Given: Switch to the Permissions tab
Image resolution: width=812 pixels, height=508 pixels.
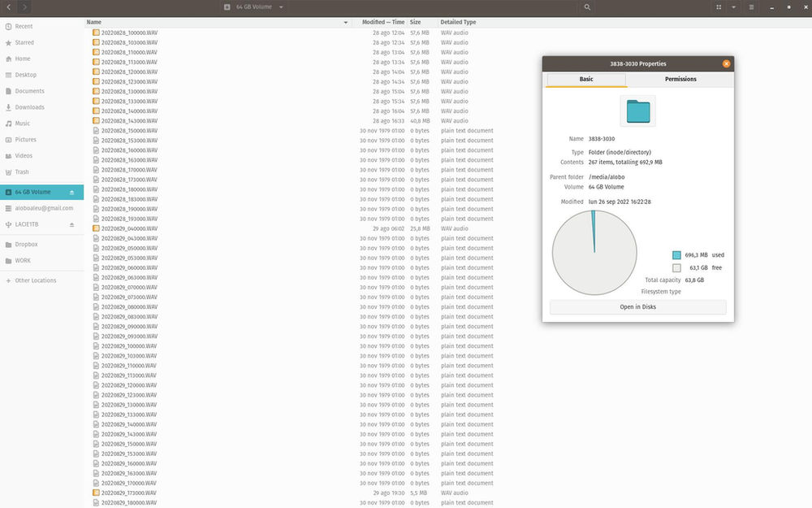Looking at the screenshot, I should coord(680,79).
